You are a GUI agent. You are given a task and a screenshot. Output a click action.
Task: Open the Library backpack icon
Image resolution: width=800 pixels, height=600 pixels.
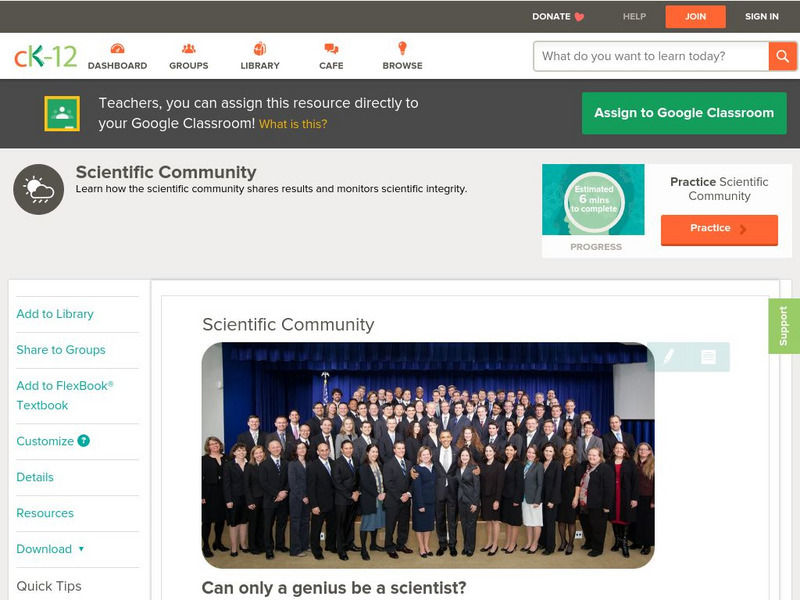tap(260, 48)
